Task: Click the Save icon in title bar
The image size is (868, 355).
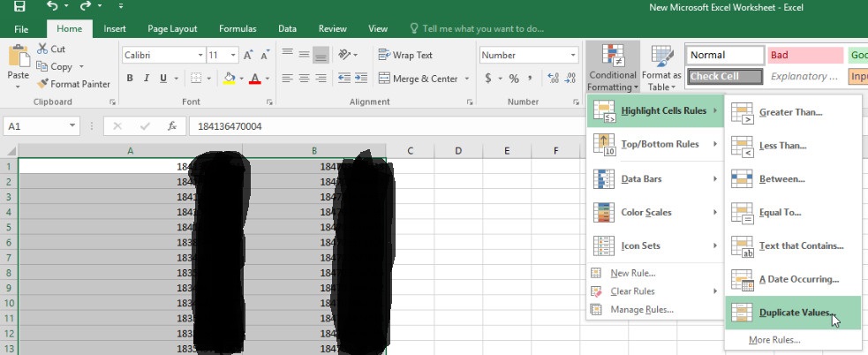Action: tap(19, 7)
